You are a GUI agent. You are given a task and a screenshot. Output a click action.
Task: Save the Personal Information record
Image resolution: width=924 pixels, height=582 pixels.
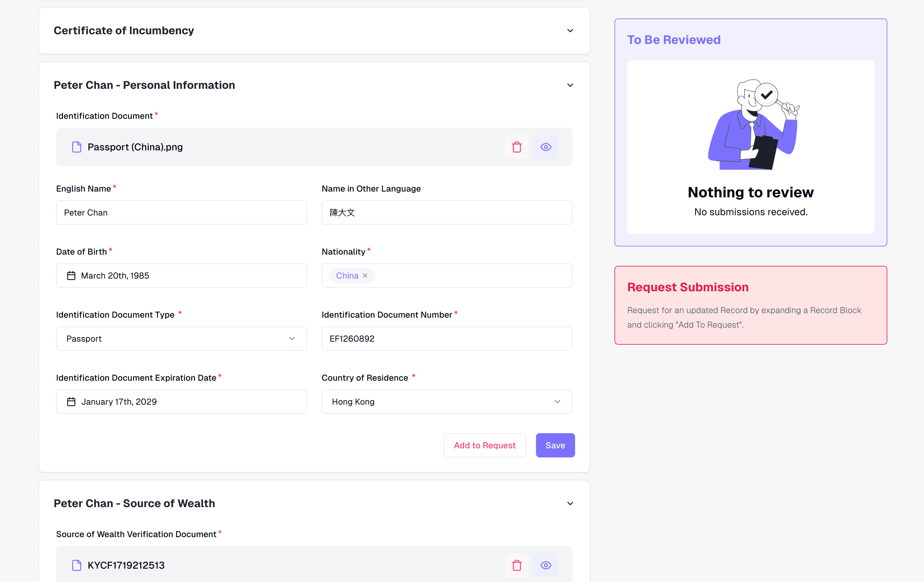pos(555,445)
